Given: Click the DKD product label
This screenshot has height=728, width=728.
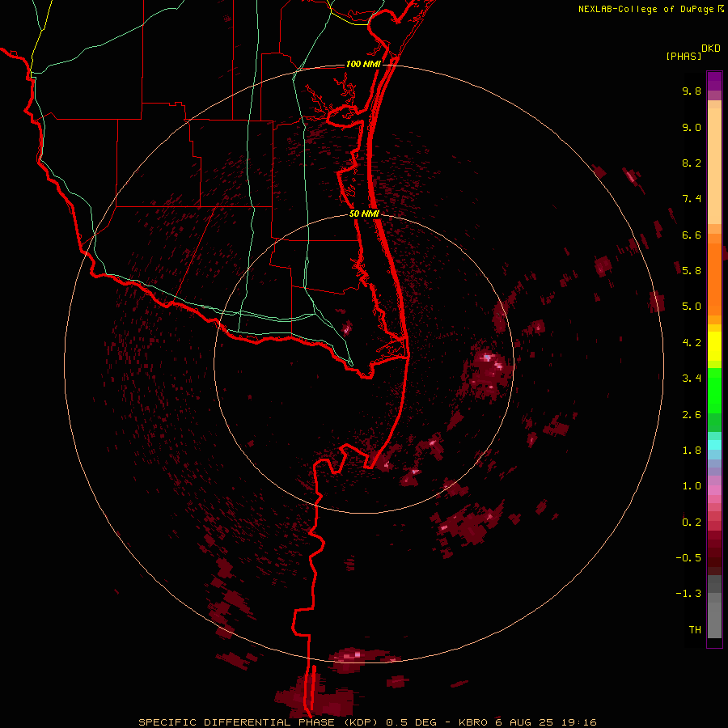Looking at the screenshot, I should point(710,49).
